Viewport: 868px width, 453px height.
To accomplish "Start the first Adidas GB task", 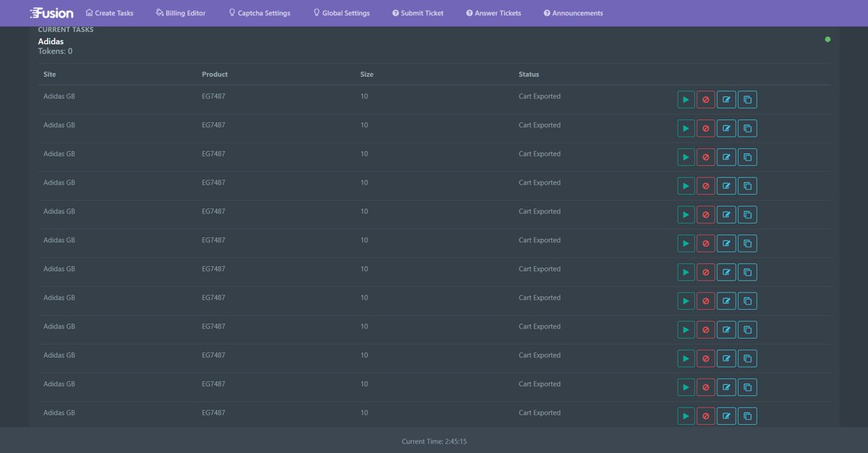I will point(686,100).
